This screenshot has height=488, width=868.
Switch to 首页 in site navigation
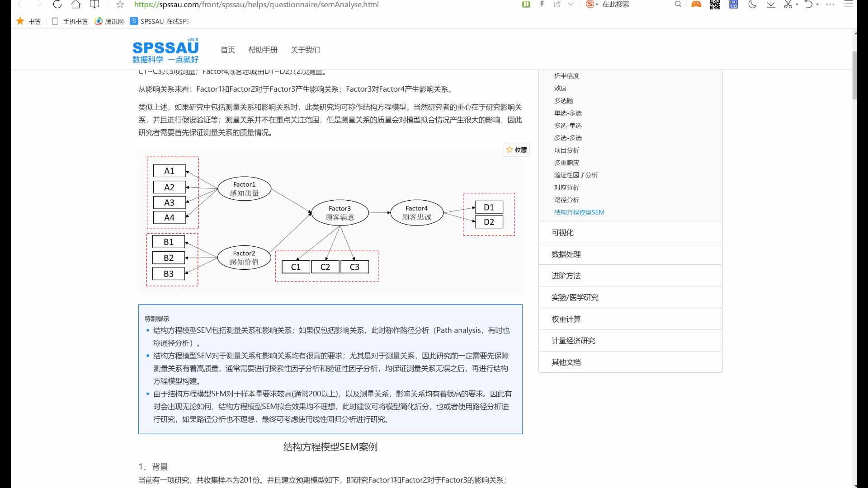228,50
